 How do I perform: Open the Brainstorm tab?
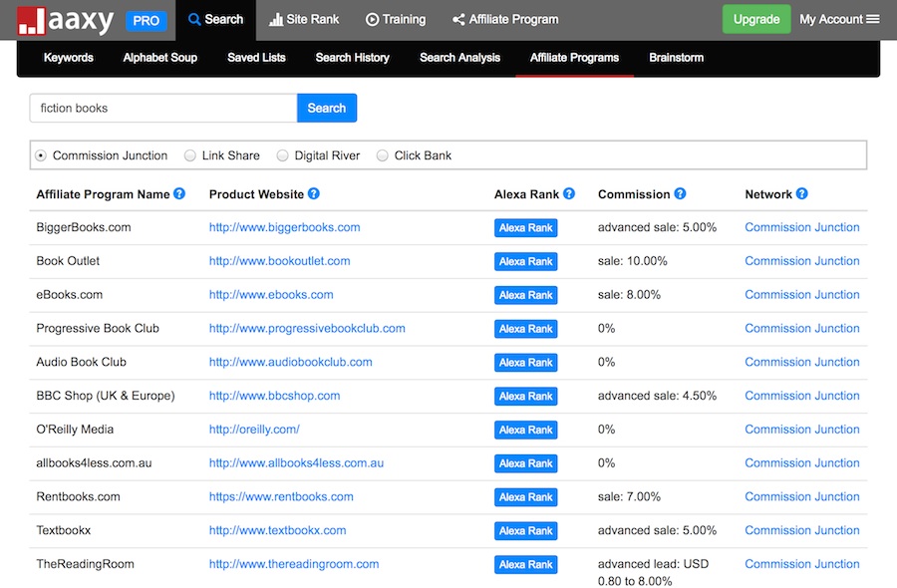coord(676,58)
